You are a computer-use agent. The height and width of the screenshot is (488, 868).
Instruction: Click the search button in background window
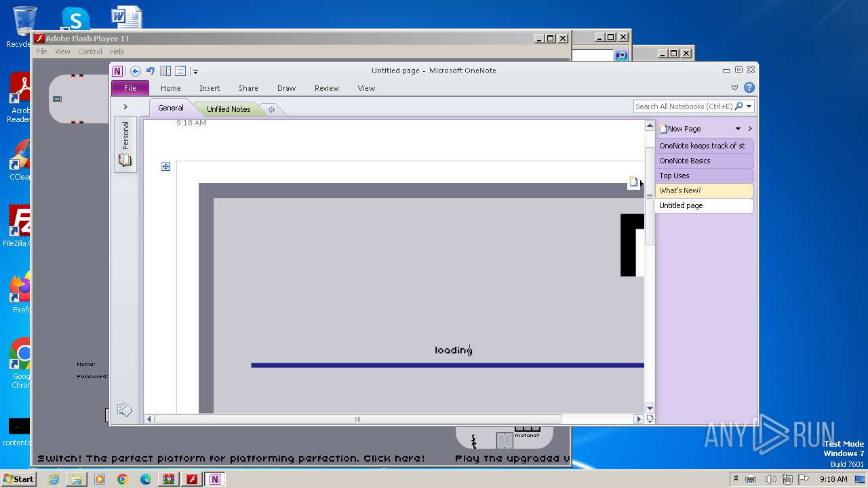621,56
